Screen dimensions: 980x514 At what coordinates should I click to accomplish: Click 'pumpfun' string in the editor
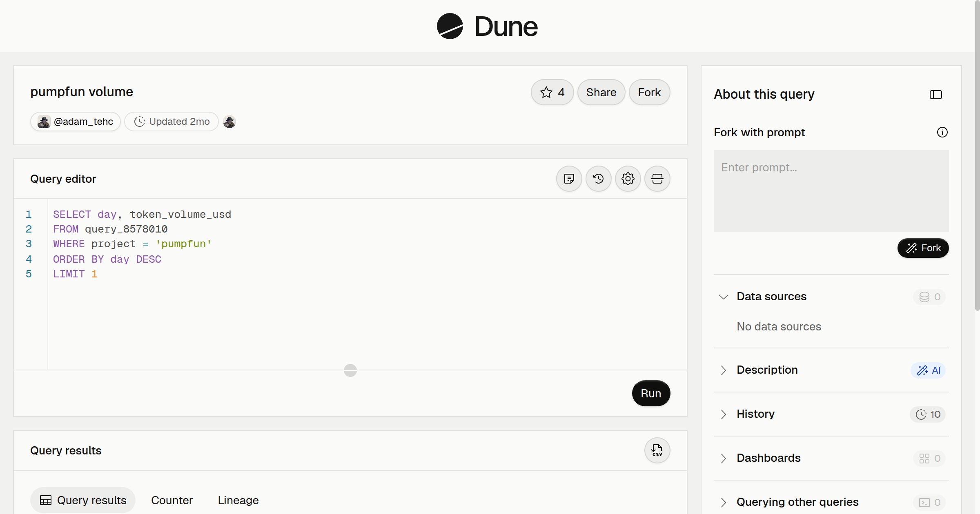pos(184,244)
